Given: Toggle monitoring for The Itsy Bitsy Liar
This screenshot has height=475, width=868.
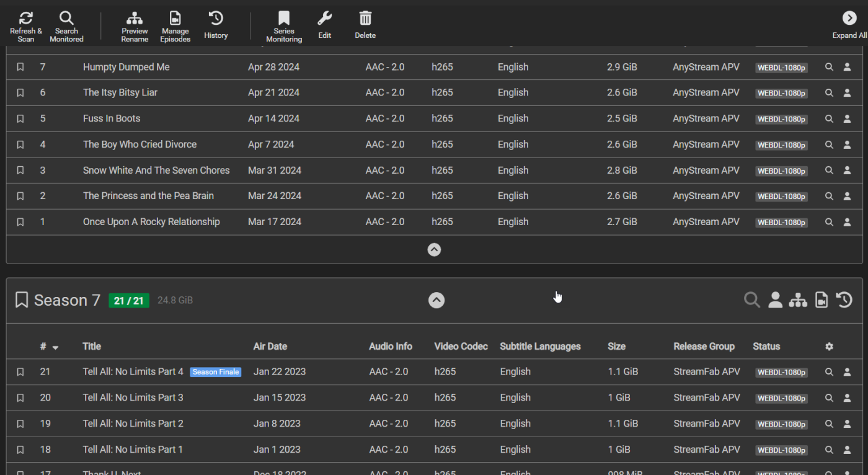Looking at the screenshot, I should click(20, 93).
